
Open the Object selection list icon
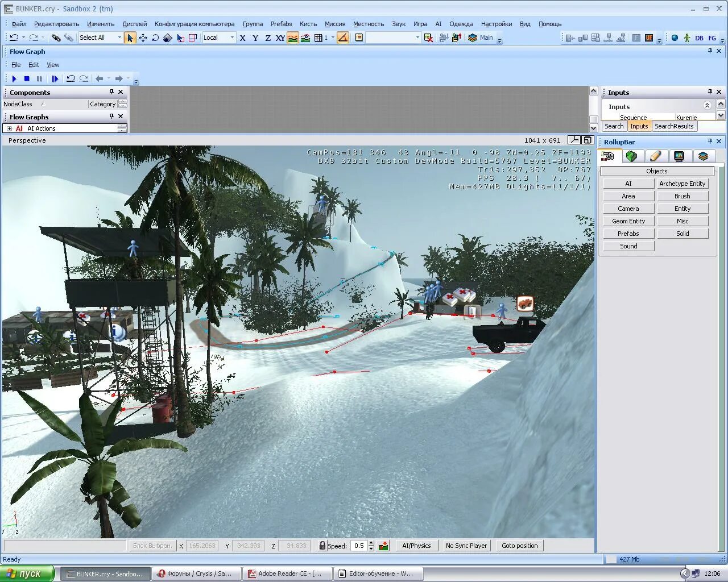pyautogui.click(x=359, y=38)
